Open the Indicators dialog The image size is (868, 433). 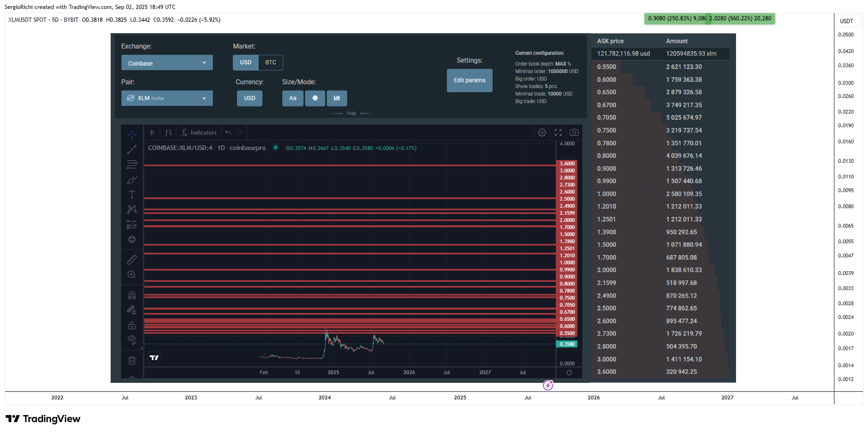click(199, 133)
